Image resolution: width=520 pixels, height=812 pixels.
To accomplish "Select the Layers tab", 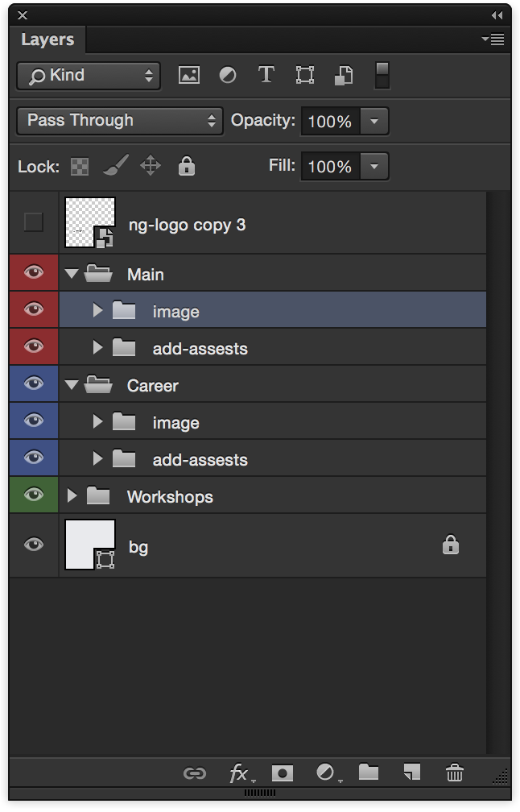I will tap(47, 39).
